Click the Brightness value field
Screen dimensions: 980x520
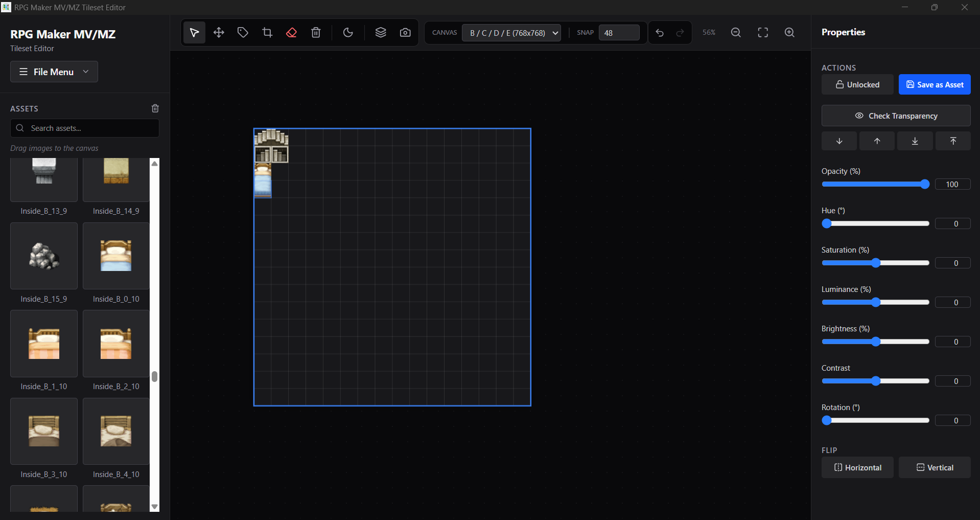pyautogui.click(x=952, y=342)
